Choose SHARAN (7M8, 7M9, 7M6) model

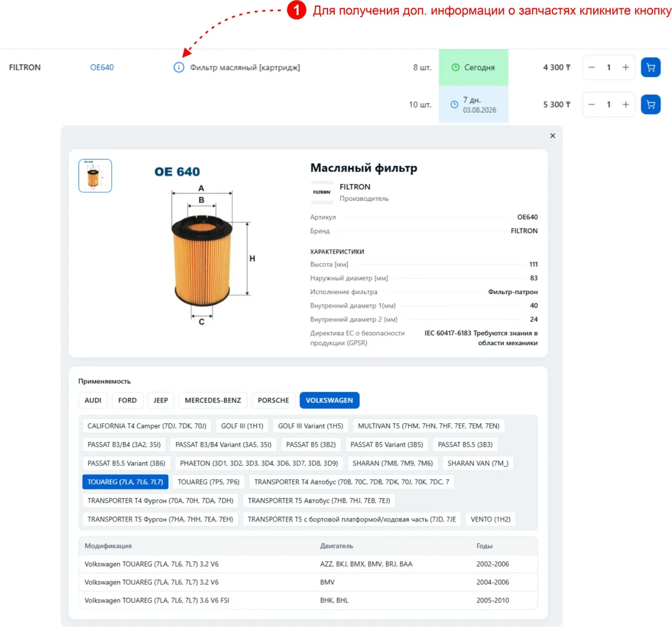coord(393,463)
